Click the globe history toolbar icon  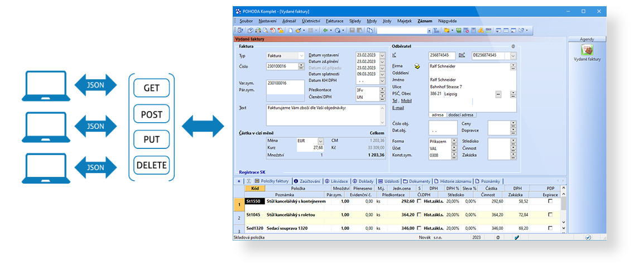pyautogui.click(x=337, y=30)
